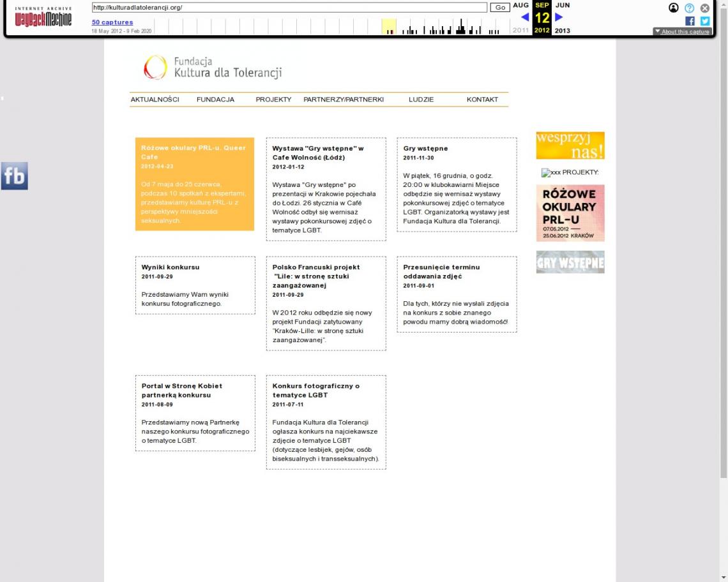The height and width of the screenshot is (582, 728).
Task: Click scrollbar down arrow
Action: [724, 578]
